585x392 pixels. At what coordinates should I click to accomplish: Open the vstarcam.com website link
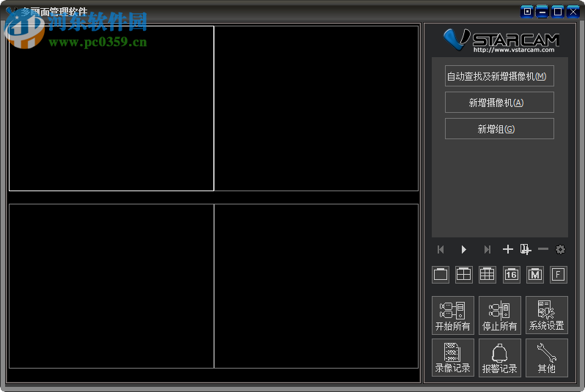point(514,50)
